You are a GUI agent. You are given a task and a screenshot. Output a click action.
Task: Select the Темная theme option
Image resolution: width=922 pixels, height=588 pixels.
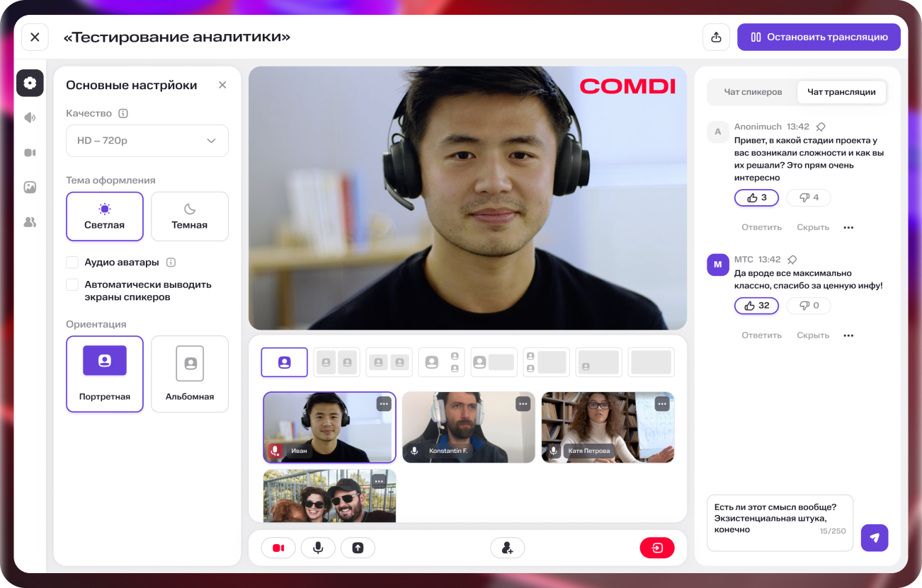click(190, 217)
